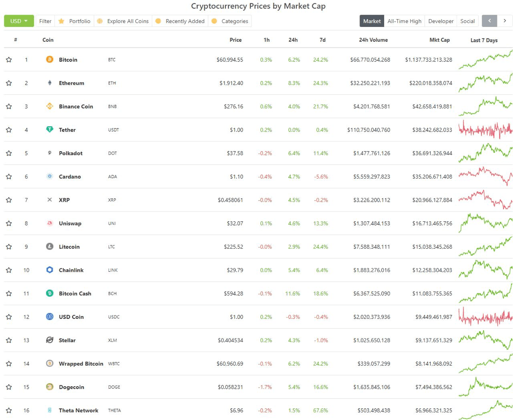Favorite Chainlink using its star
Image resolution: width=529 pixels, height=420 pixels.
coord(9,270)
